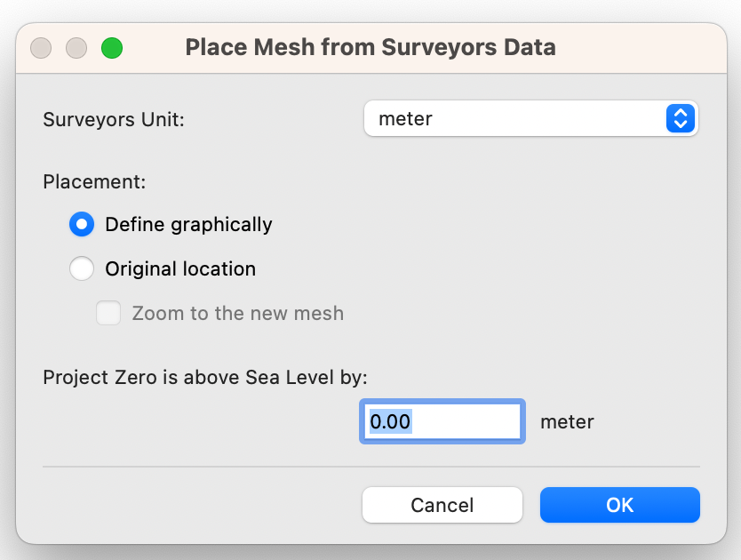Click the green zoom window button
This screenshot has width=741, height=560.
pos(111,47)
